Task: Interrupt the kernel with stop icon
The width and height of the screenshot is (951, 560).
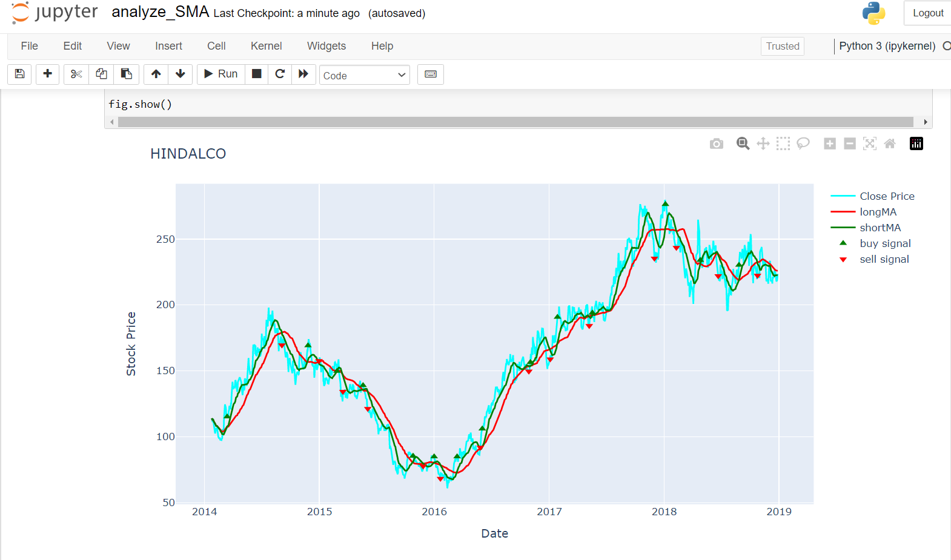Action: (x=257, y=74)
